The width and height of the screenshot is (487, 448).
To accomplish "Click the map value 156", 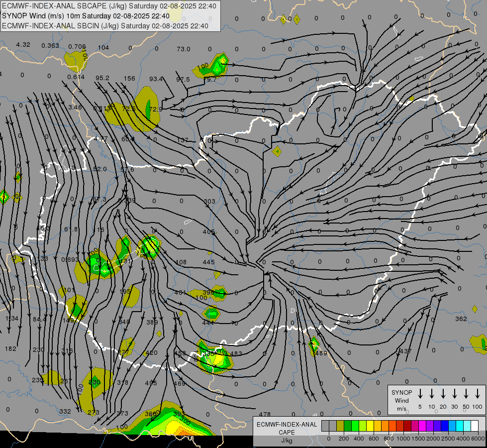I will click(129, 79).
